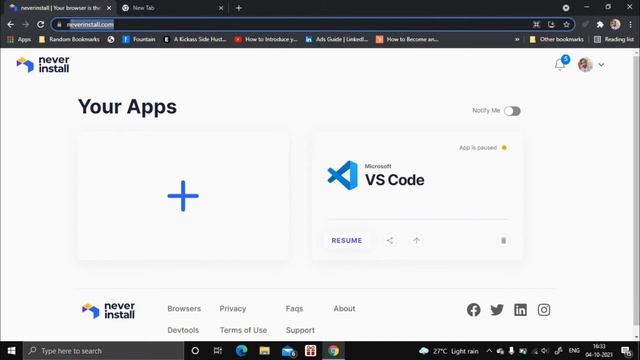Open the Privacy footer link
640x360 pixels.
point(233,309)
